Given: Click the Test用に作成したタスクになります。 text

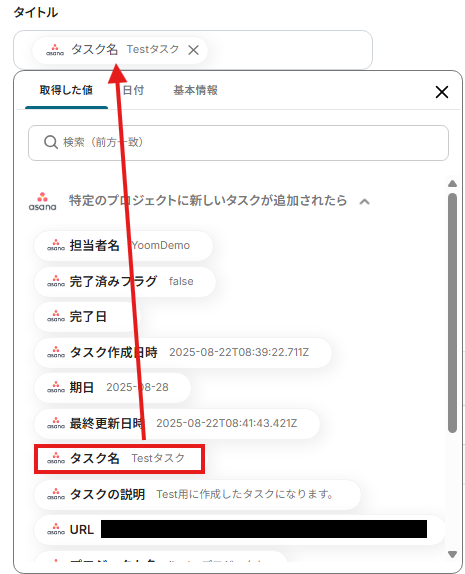Looking at the screenshot, I should coord(245,495).
